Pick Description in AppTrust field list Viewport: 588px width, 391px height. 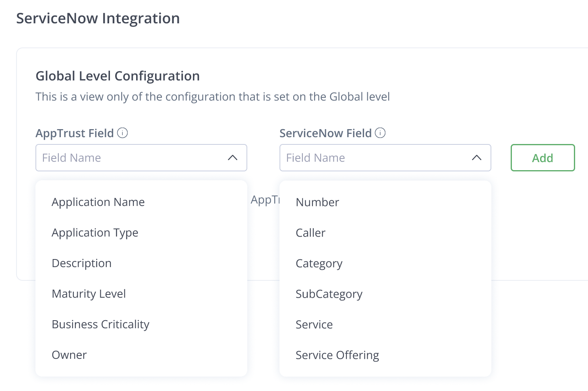[82, 263]
